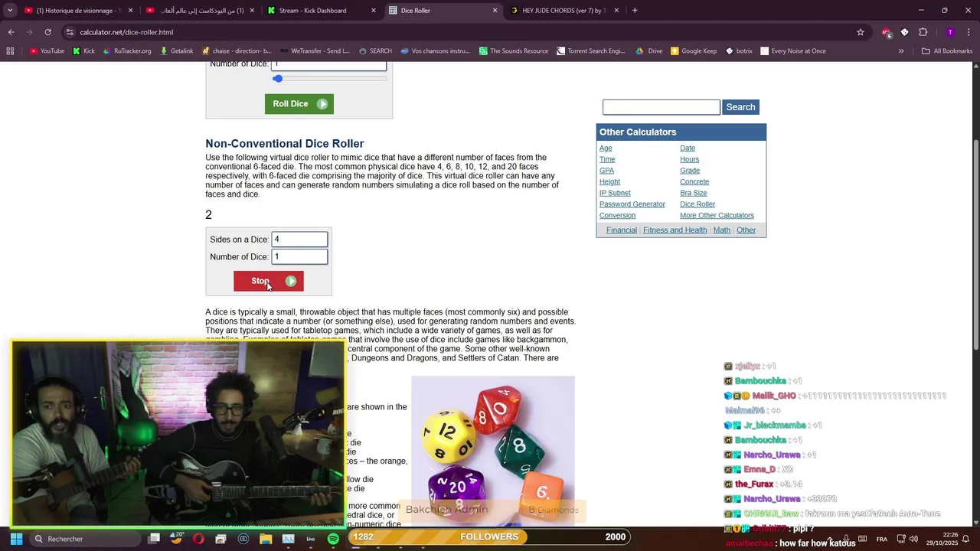Open the Chrome profile avatar T
Image resolution: width=980 pixels, height=551 pixels.
pyautogui.click(x=950, y=32)
